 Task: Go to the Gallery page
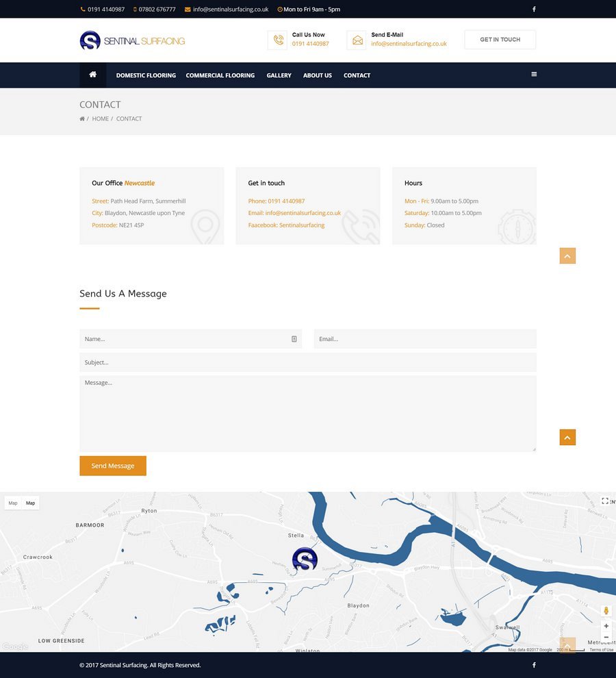(279, 75)
